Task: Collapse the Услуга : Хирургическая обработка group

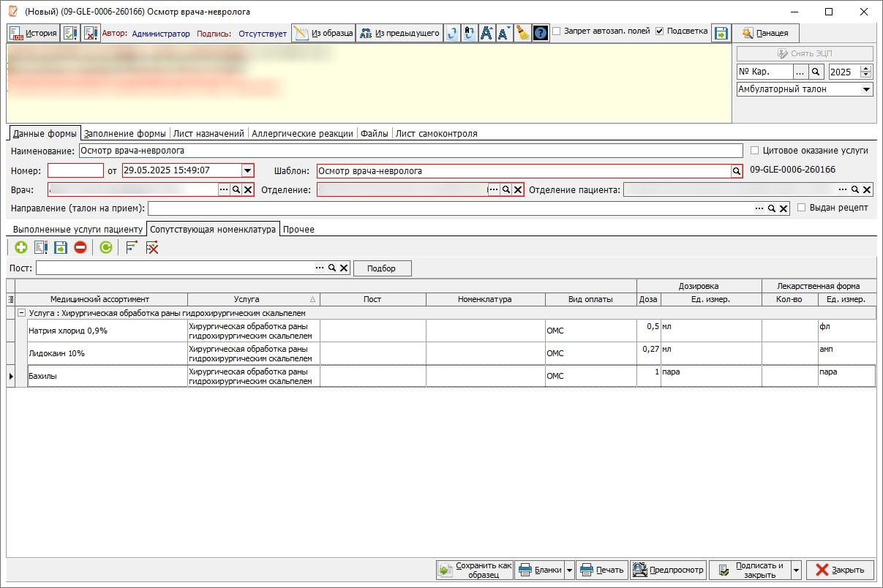Action: point(21,312)
